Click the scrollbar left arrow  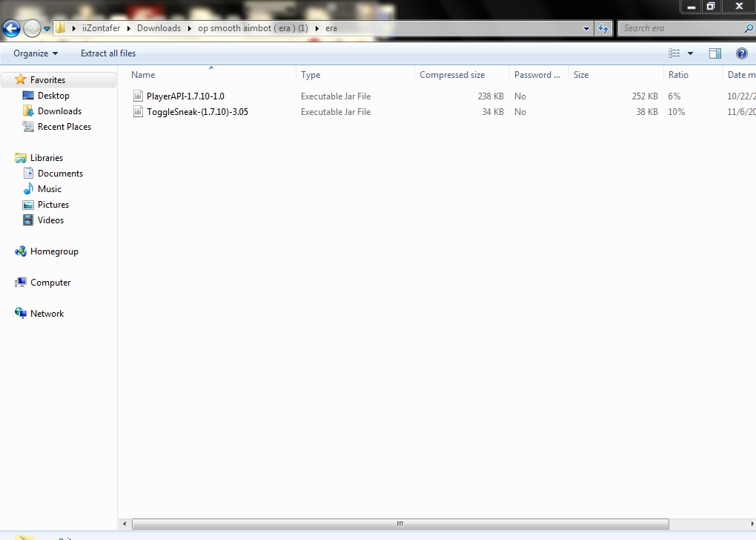(x=125, y=524)
